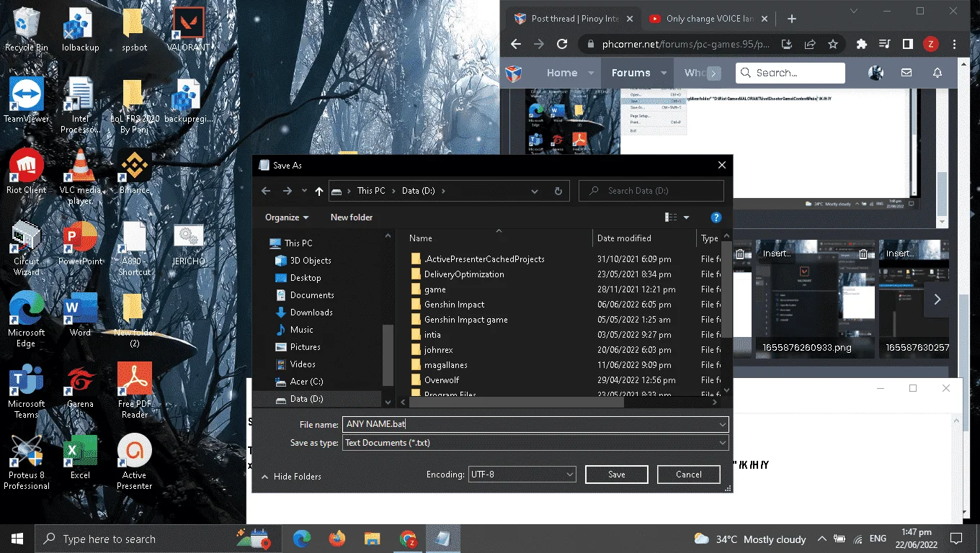Switch to the Post thread Chrome tab
Screen dimensions: 980x553
[x=574, y=19]
